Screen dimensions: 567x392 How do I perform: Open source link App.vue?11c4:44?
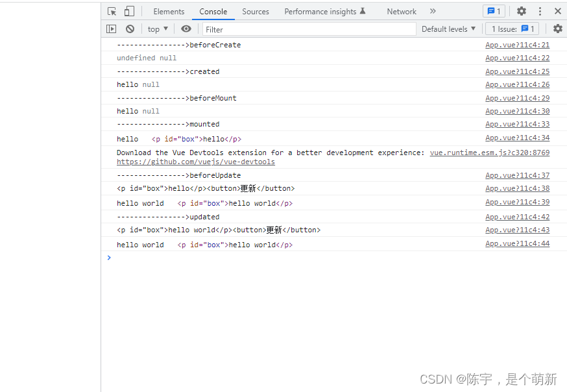click(518, 244)
